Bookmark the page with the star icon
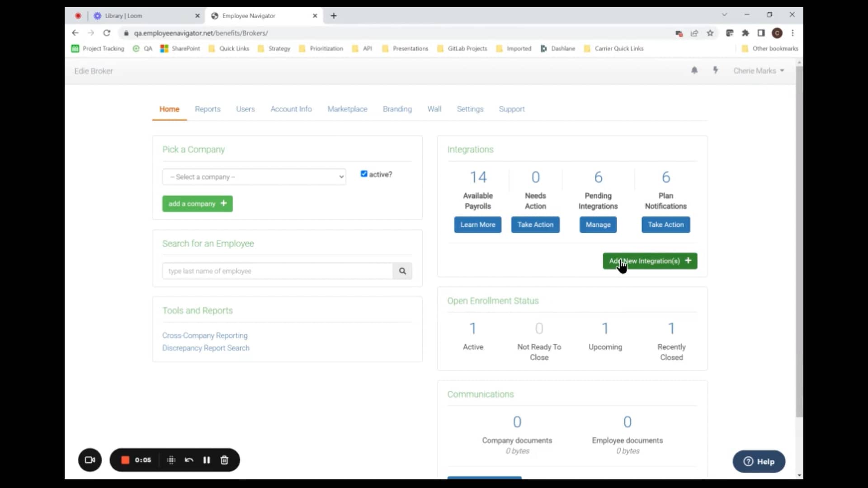This screenshot has height=488, width=868. click(710, 33)
